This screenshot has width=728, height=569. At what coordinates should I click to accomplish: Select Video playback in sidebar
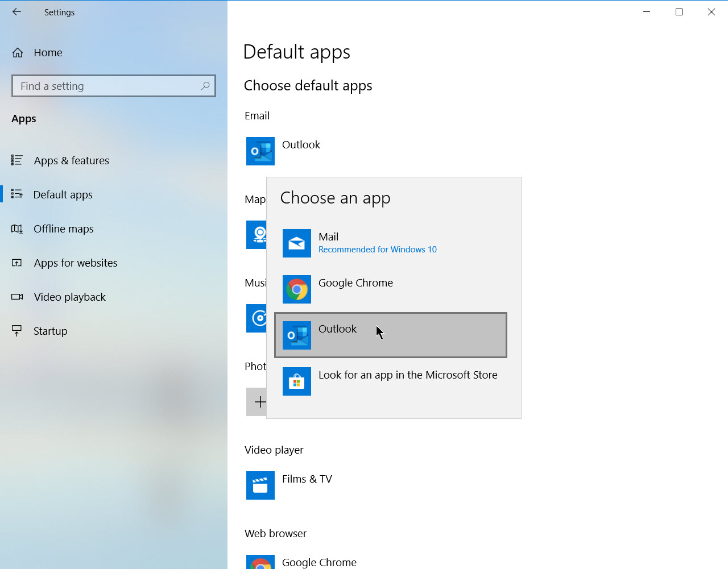coord(69,297)
